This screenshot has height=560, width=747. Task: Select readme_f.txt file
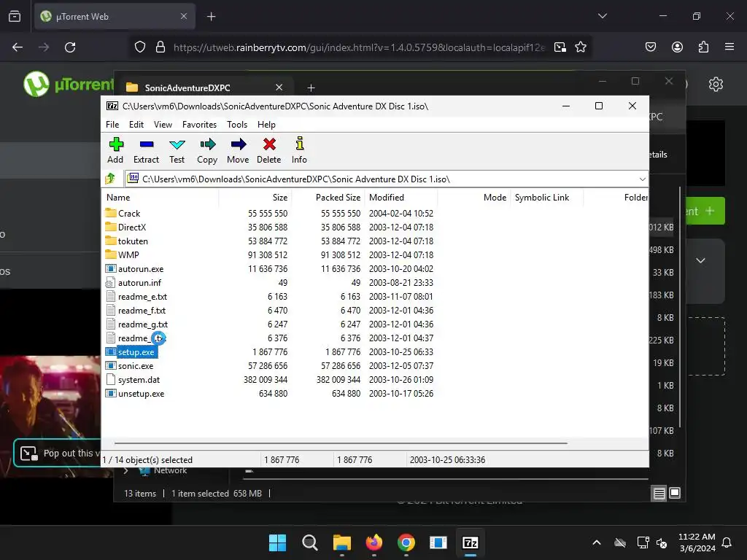click(x=142, y=310)
